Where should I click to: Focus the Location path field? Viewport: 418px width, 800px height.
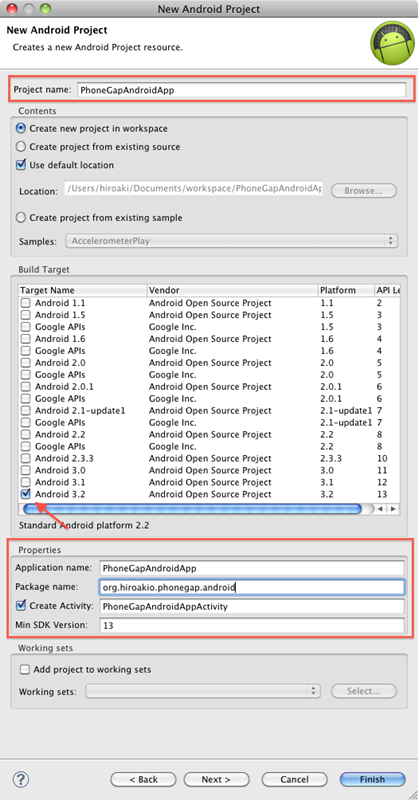point(194,189)
